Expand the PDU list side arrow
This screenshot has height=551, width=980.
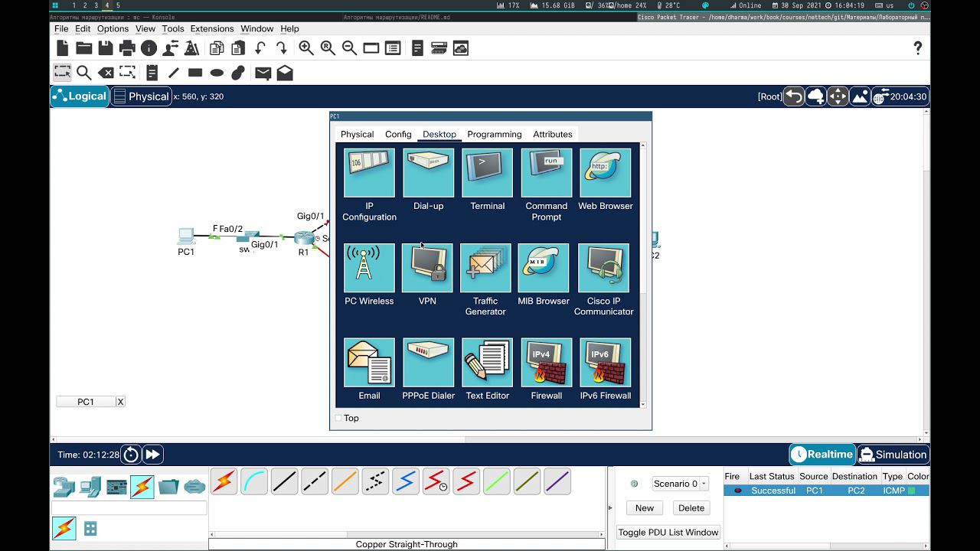coord(610,507)
